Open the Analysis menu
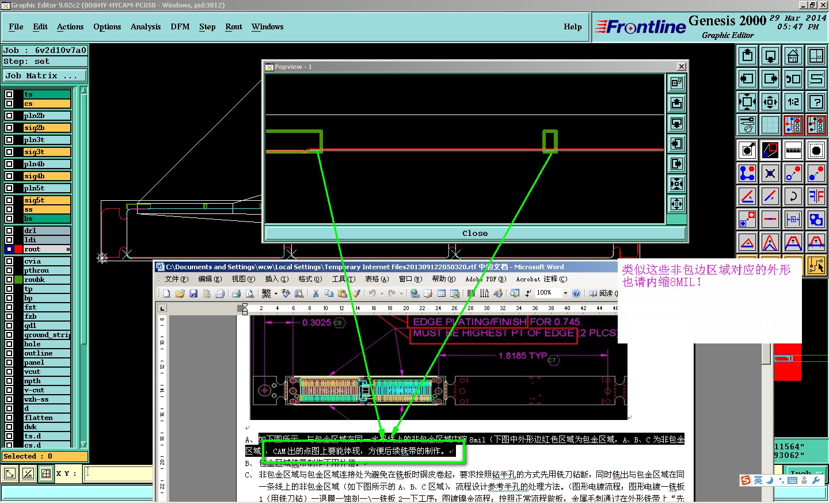Screen dimensions: 829x504 (x=146, y=26)
